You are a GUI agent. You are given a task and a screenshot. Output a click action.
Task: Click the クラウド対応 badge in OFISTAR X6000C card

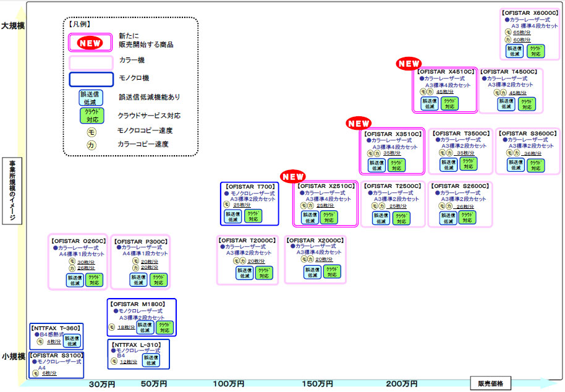click(535, 51)
